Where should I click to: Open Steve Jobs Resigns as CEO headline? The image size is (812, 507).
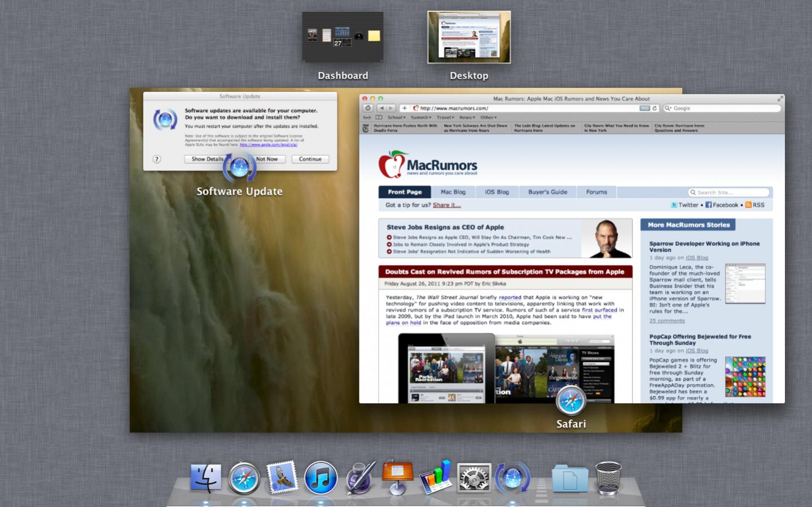(x=445, y=227)
